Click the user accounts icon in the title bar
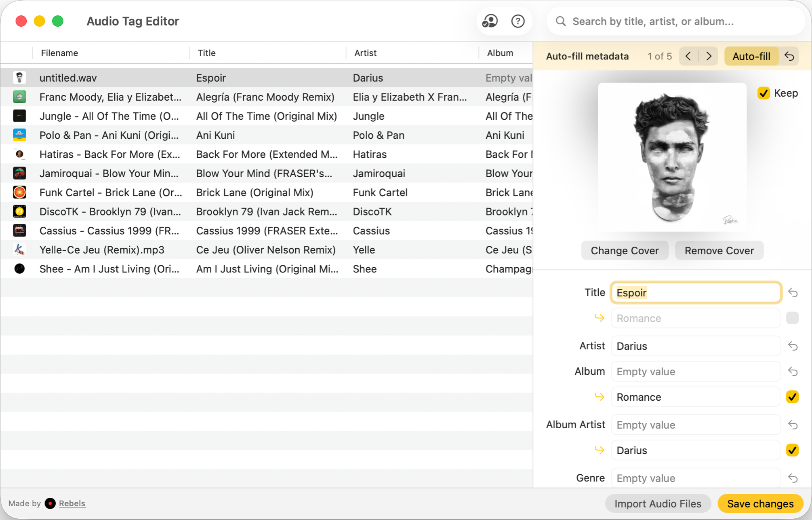812x520 pixels. pos(490,21)
